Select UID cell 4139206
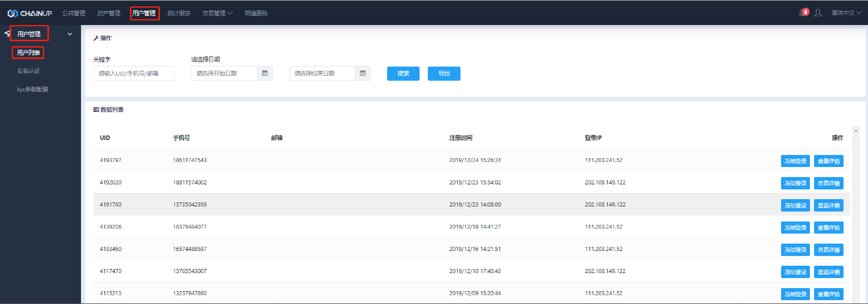The image size is (868, 304). coord(110,227)
